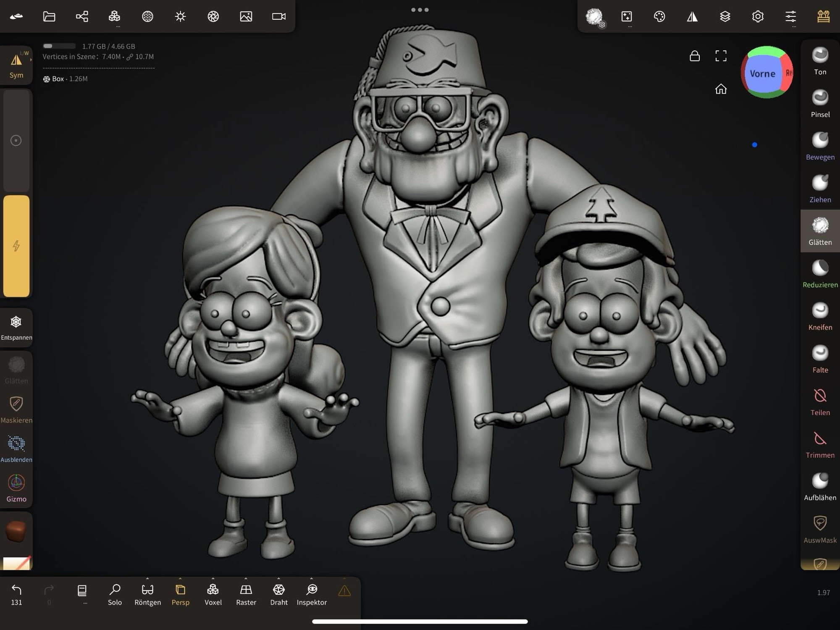
Task: Open the history list menu
Action: pos(82,594)
